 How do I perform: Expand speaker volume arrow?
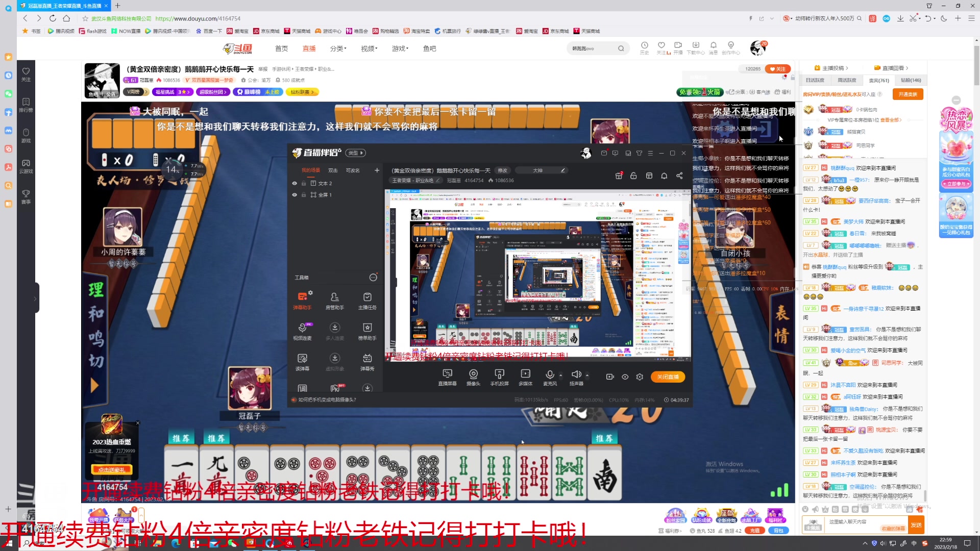click(x=587, y=375)
